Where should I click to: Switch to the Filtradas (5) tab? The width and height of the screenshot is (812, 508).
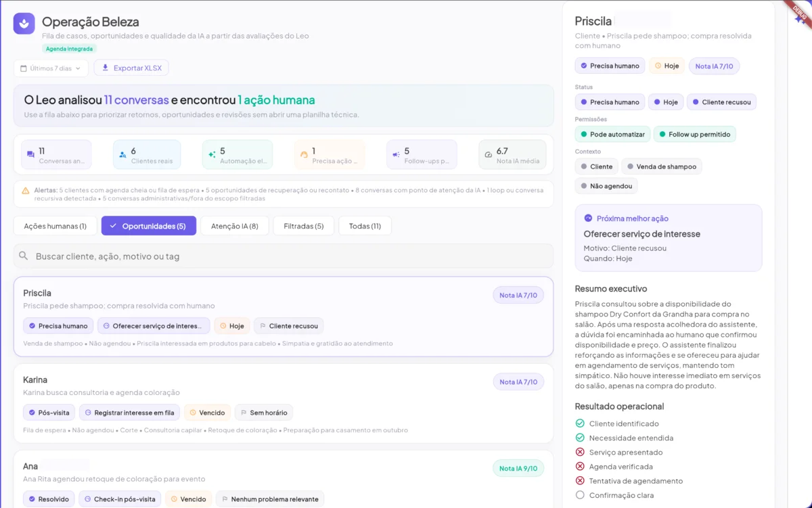304,226
